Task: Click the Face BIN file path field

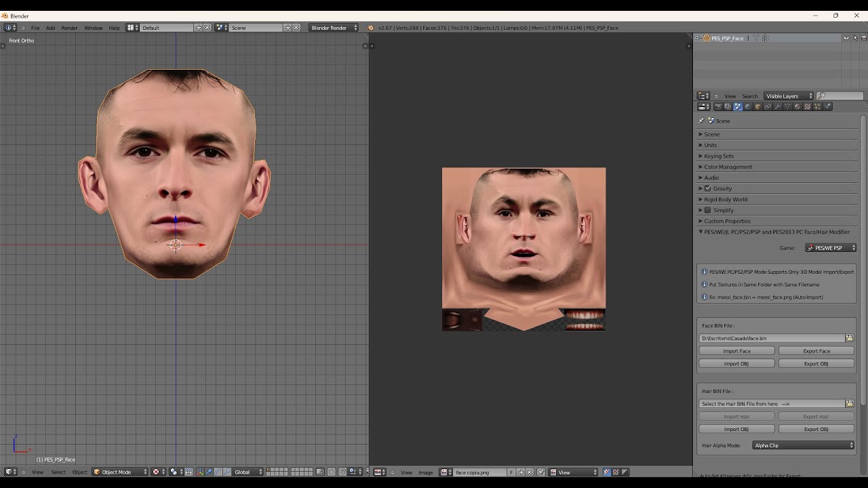Action: [x=772, y=338]
